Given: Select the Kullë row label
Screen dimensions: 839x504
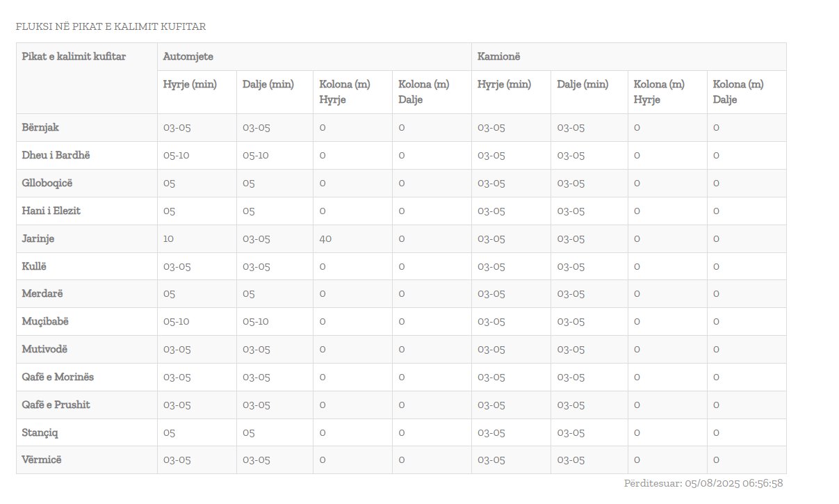Looking at the screenshot, I should [34, 266].
